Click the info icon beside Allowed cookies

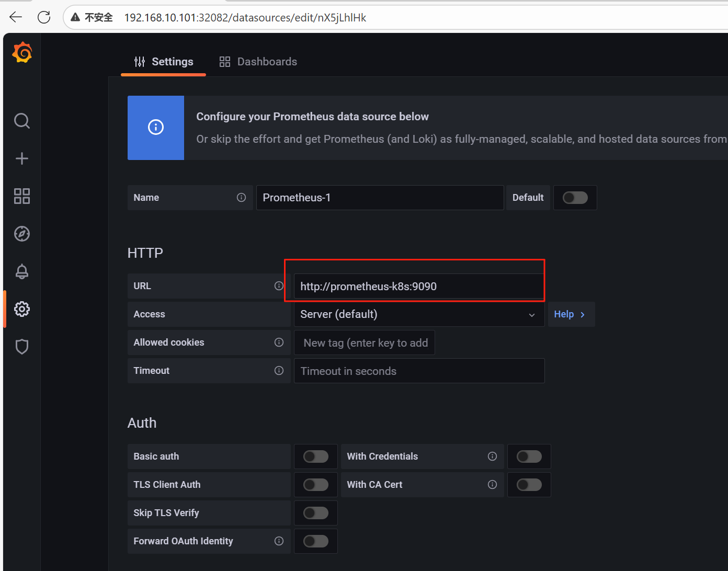point(279,342)
